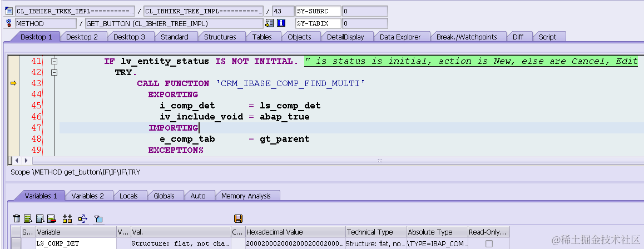Screen dimensions: 644x249
Task: Open the Standard tab
Action: tap(174, 37)
